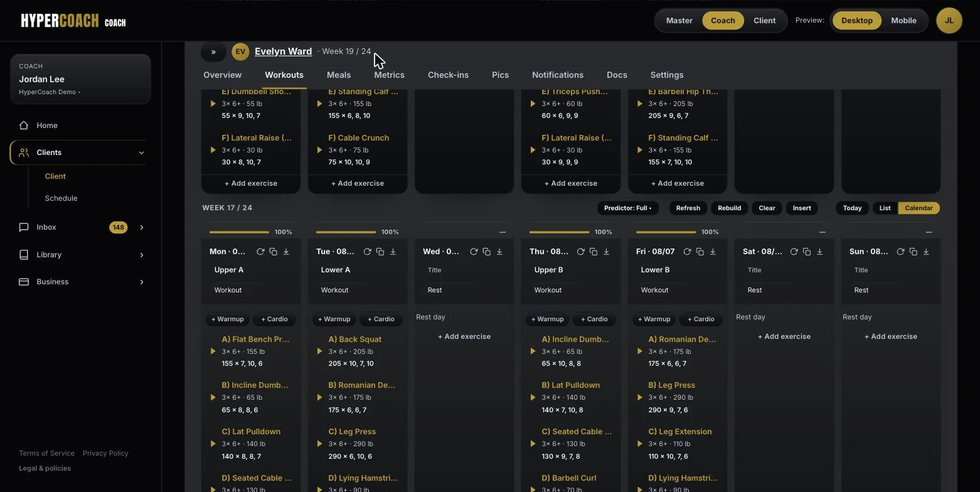Click Monday's 100% progress bar
The height and width of the screenshot is (492, 980).
(x=240, y=232)
